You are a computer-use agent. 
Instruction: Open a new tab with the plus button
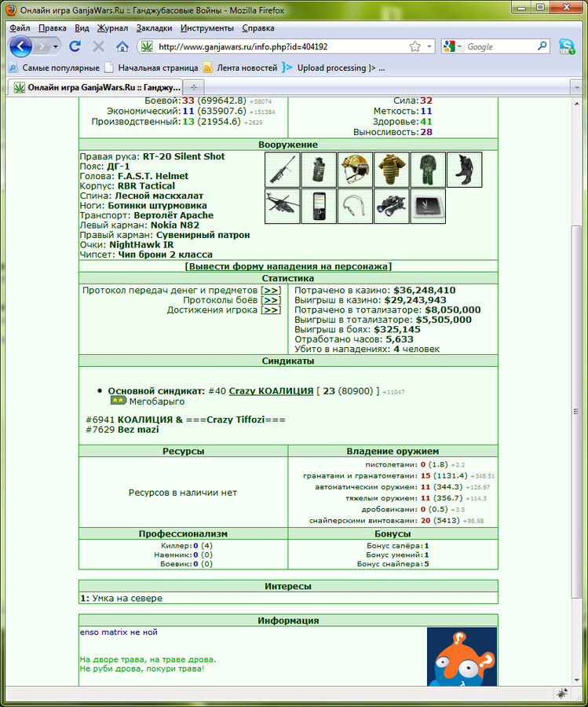[194, 87]
